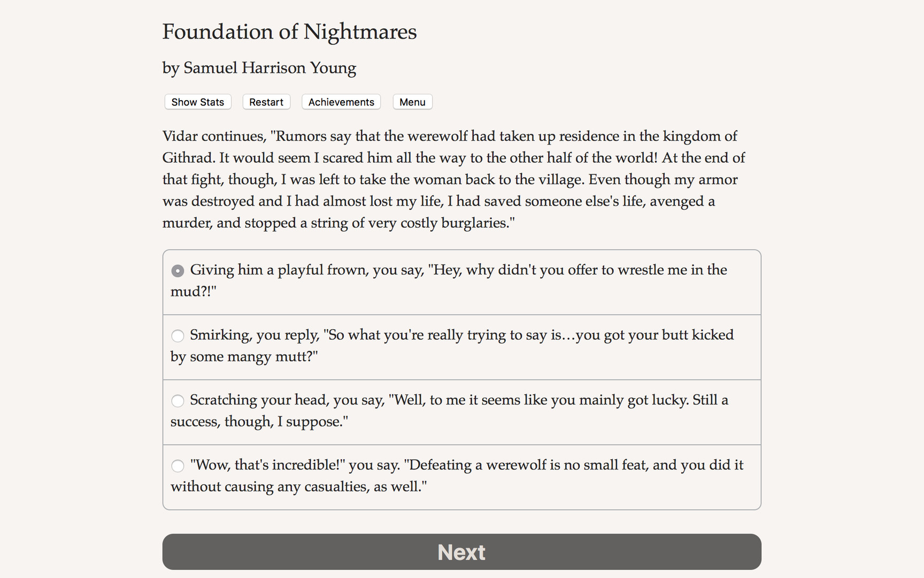The width and height of the screenshot is (924, 578).
Task: Advance the story with Next
Action: click(461, 552)
